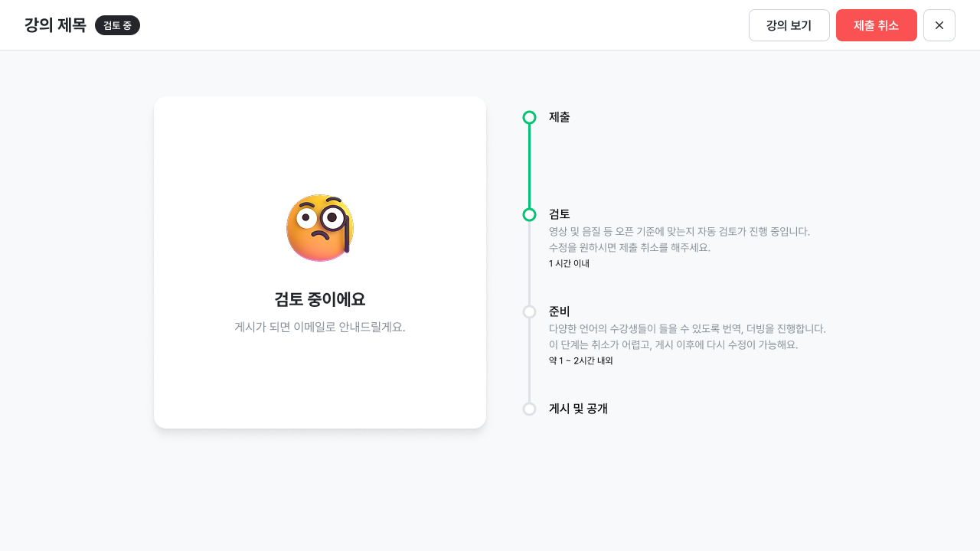Click the 검토 중이에요 heading in card
Viewport: 980px width, 551px height.
(319, 299)
